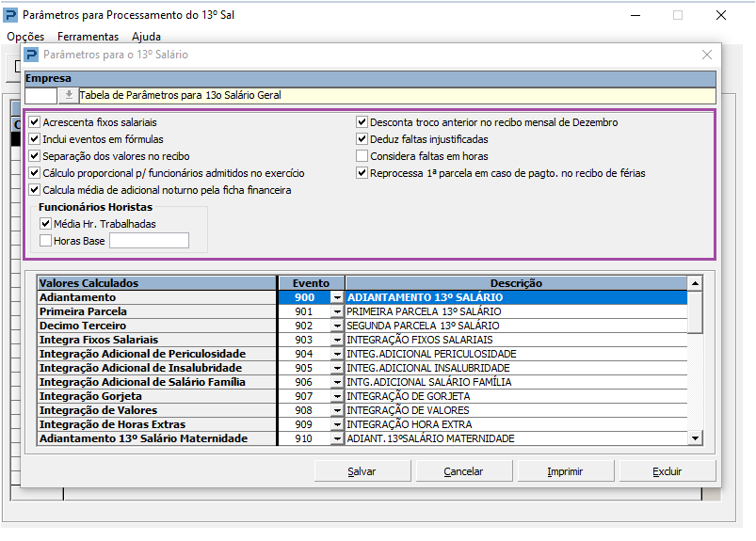Open event dropdown for Adiantamento row

click(x=337, y=297)
